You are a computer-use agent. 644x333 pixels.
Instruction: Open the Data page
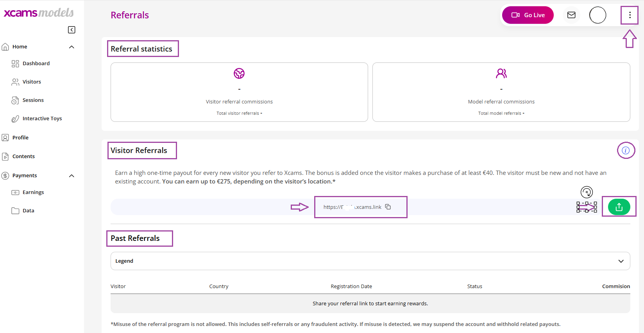[28, 210]
